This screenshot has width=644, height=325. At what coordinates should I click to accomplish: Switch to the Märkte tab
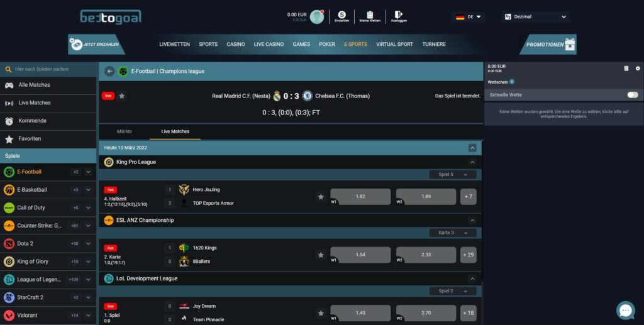(x=125, y=132)
